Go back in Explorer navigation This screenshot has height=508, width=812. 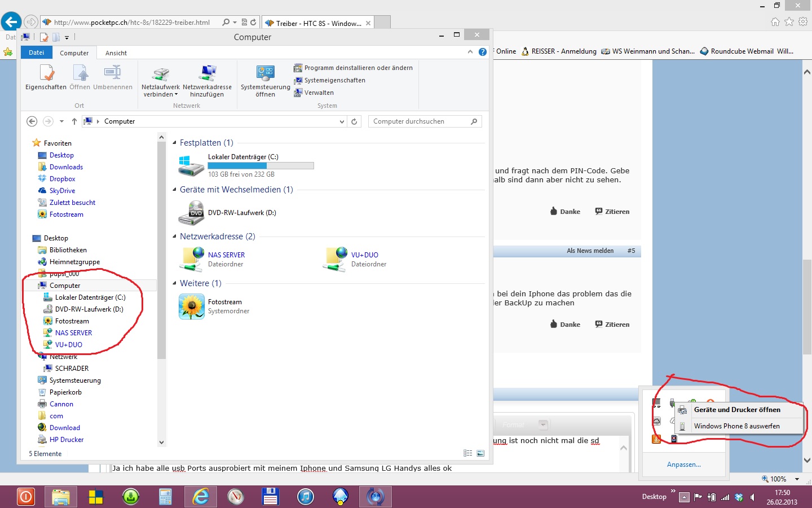click(x=32, y=121)
